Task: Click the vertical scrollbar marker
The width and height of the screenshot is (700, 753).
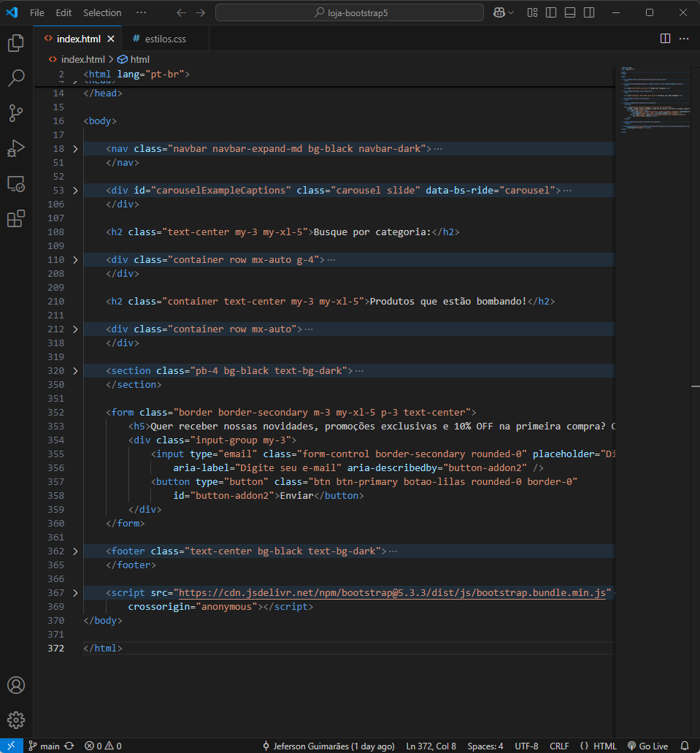Action: [695, 386]
